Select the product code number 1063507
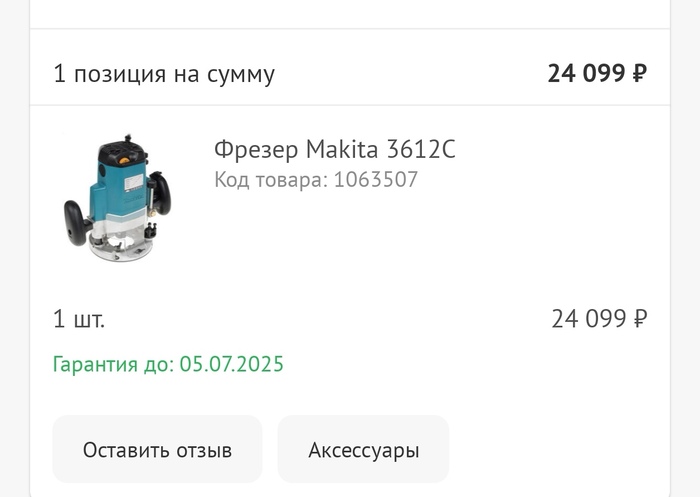Screen dimensions: 700x497 [375, 181]
